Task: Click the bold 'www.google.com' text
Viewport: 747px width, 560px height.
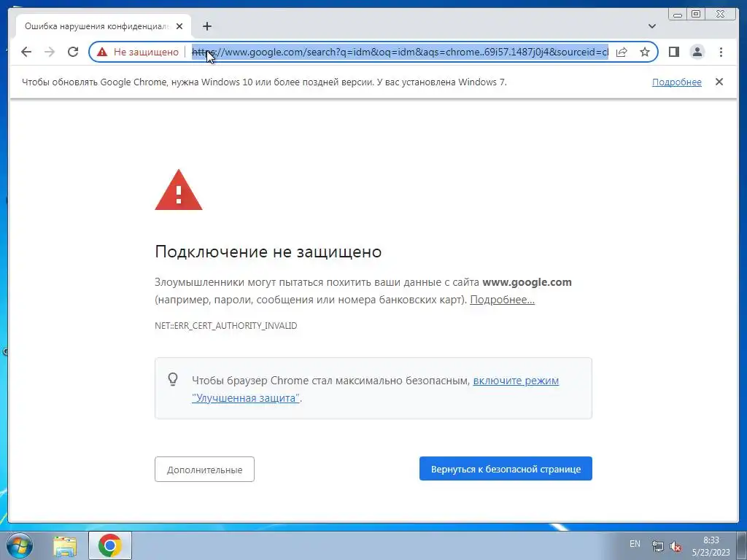Action: pos(527,282)
